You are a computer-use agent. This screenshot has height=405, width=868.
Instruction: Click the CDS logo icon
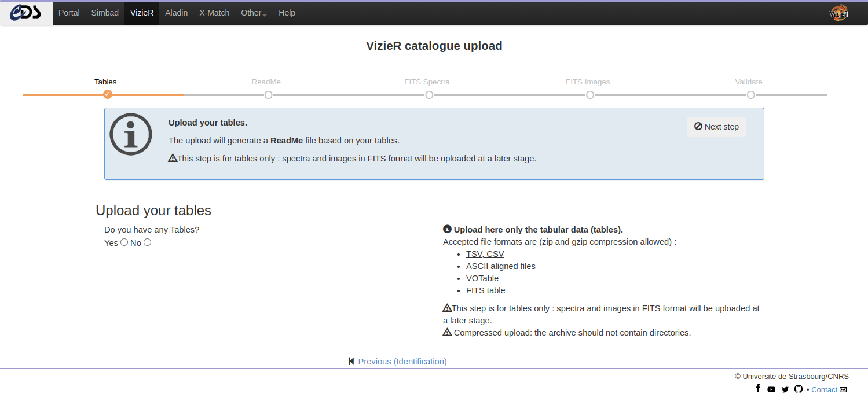26,13
